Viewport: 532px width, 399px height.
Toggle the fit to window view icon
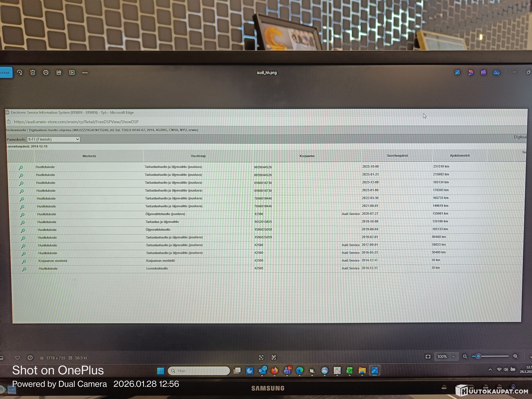[x=428, y=356]
